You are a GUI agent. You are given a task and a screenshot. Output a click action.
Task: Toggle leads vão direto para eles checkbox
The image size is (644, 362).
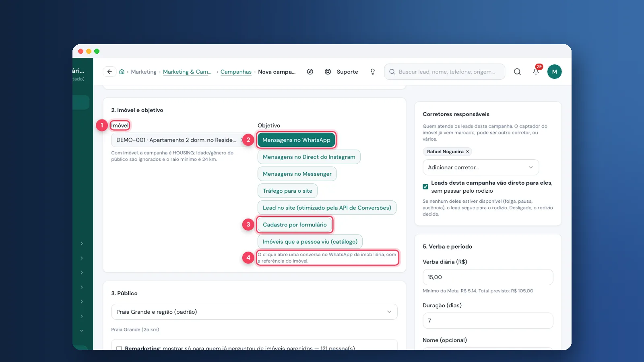point(425,187)
